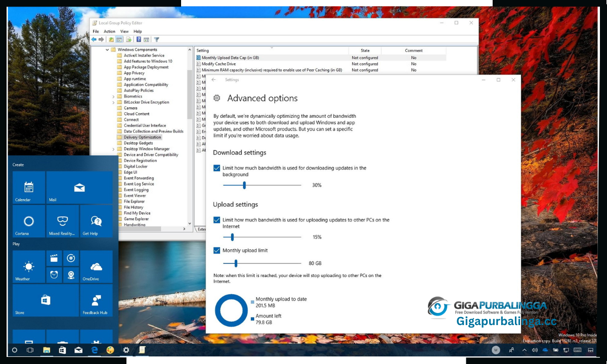The image size is (607, 364).
Task: Go back using the Settings window arrow
Action: coord(213,80)
